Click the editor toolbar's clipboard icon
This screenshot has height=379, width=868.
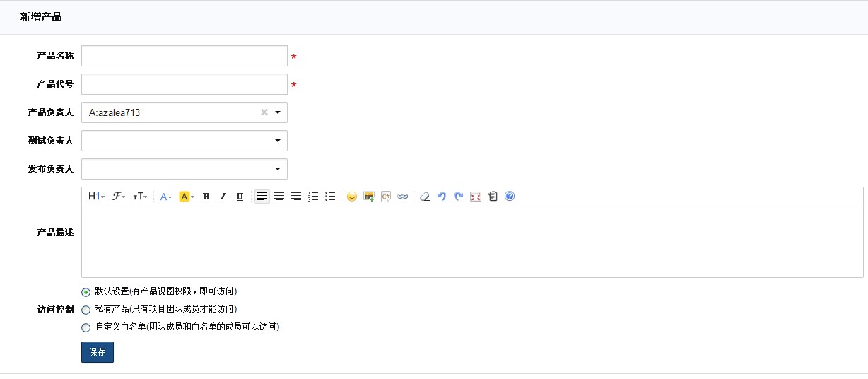coord(493,197)
